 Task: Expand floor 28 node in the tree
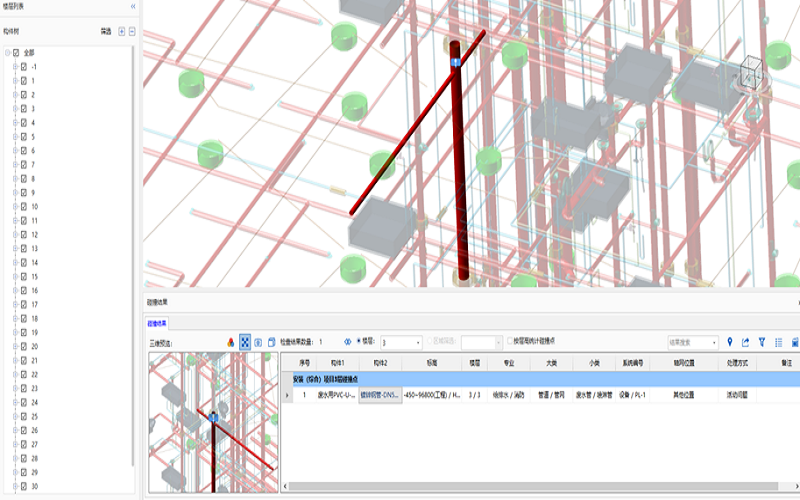click(x=15, y=458)
